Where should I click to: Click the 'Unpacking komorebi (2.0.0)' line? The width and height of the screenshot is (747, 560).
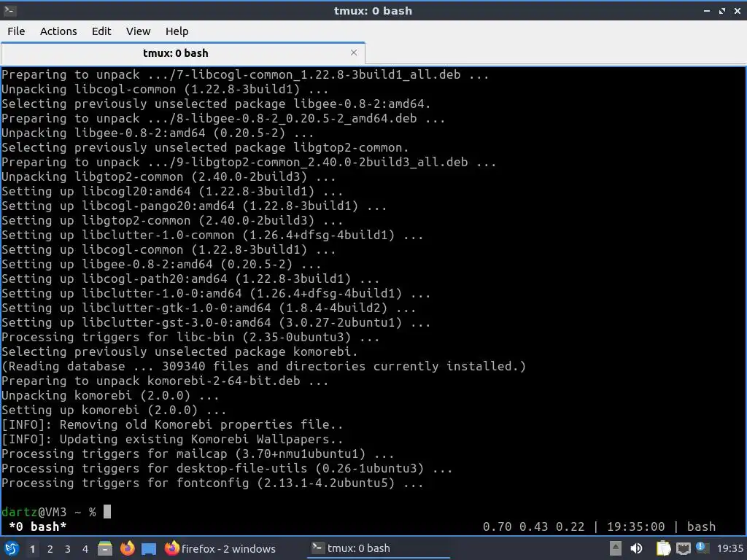point(110,395)
